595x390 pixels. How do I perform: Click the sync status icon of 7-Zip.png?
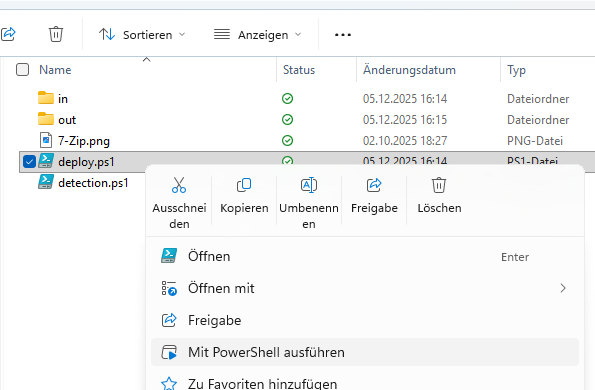288,141
